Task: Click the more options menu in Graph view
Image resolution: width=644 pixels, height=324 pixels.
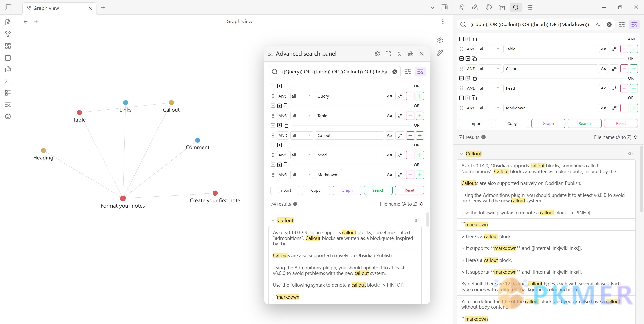Action: coord(443,22)
